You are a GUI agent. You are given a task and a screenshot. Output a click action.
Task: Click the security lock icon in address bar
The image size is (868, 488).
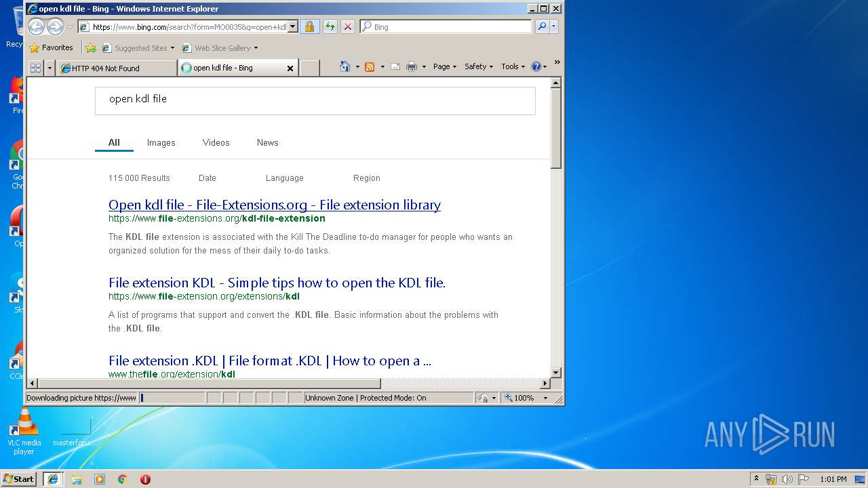click(309, 26)
